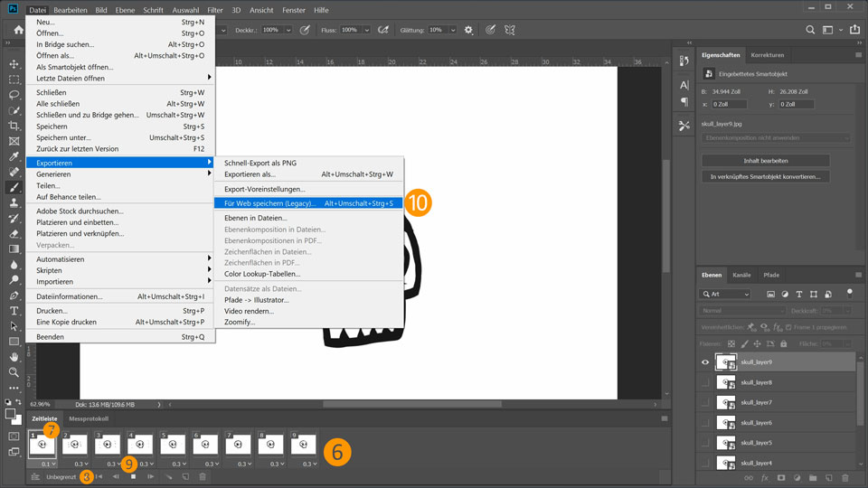Select the Move tool in toolbar
This screenshot has width=868, height=488.
coord(14,64)
